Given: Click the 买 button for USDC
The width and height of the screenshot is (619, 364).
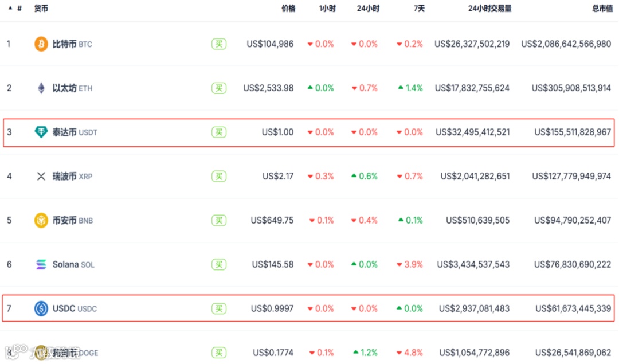Looking at the screenshot, I should pos(219,309).
